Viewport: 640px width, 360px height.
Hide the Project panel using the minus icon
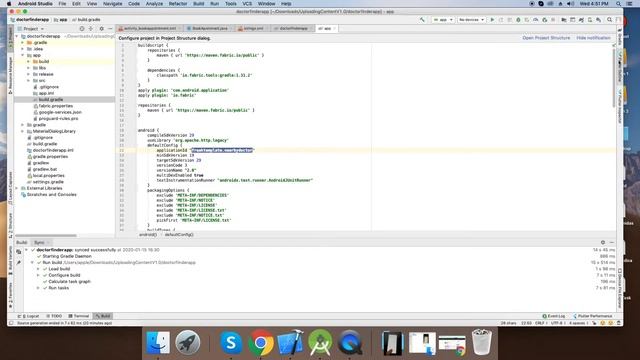(x=110, y=29)
